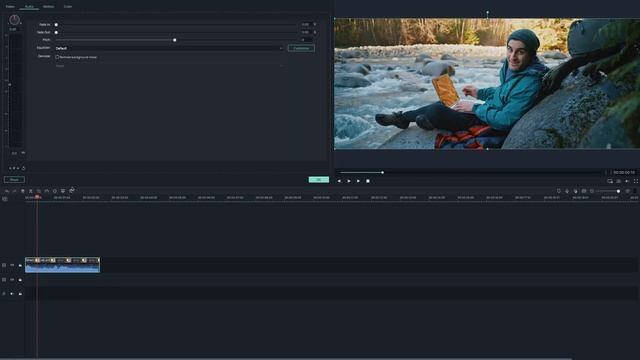This screenshot has height=360, width=640.
Task: Enable Remove background noise checkbox
Action: click(x=57, y=57)
